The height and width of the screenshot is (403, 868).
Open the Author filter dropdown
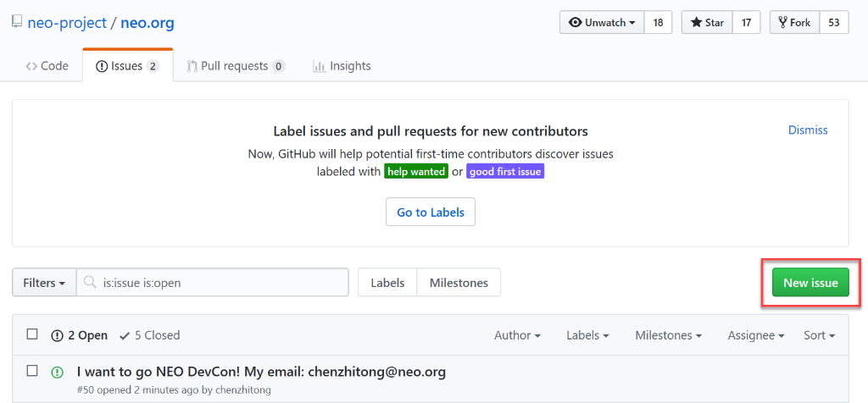point(517,335)
